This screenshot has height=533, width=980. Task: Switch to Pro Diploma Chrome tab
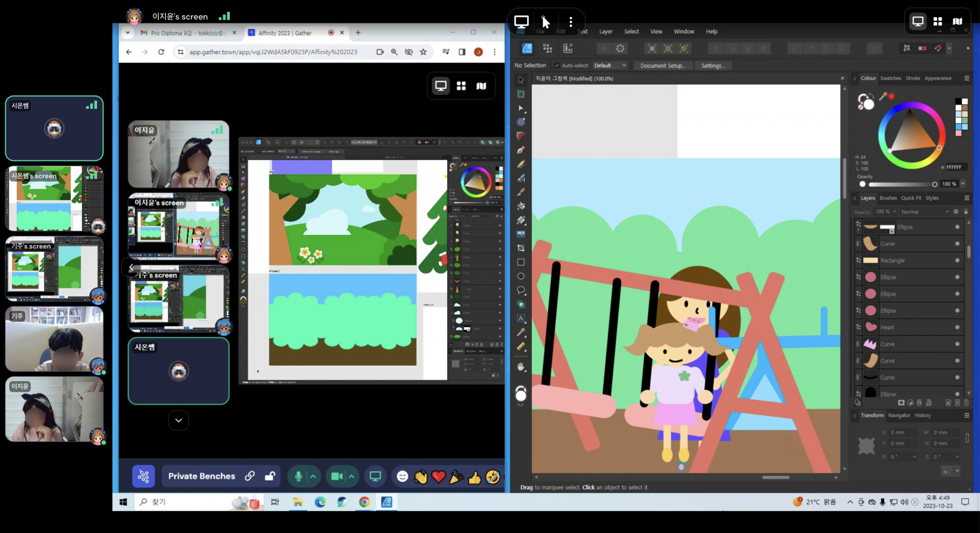point(188,33)
